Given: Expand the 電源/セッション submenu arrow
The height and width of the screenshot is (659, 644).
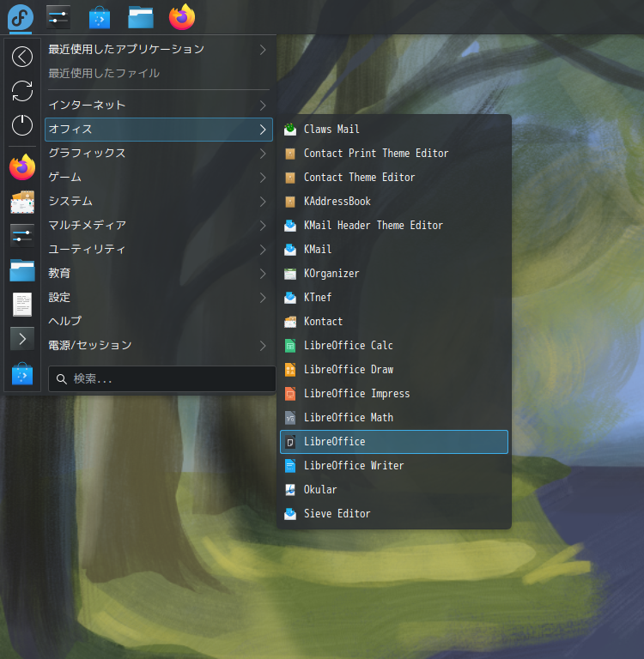Looking at the screenshot, I should (x=263, y=346).
